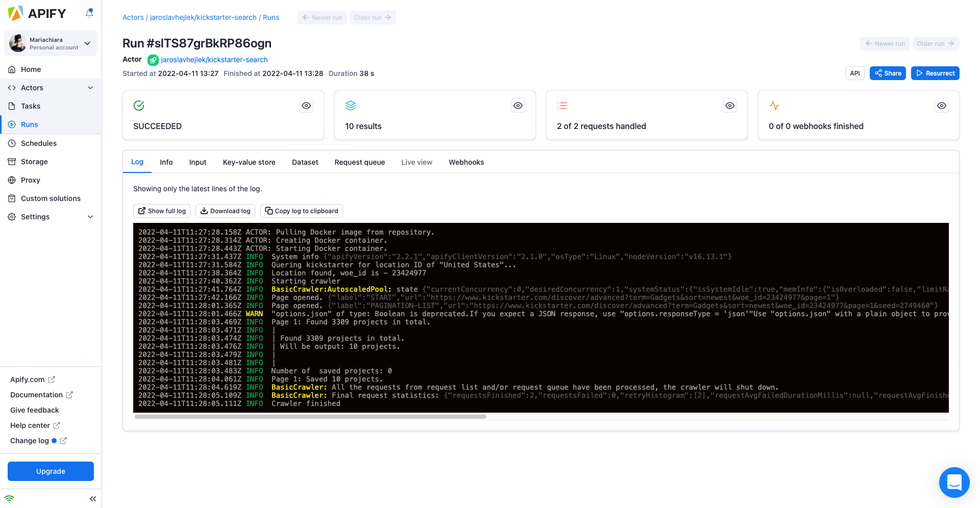Switch to the Webhooks tab

467,162
